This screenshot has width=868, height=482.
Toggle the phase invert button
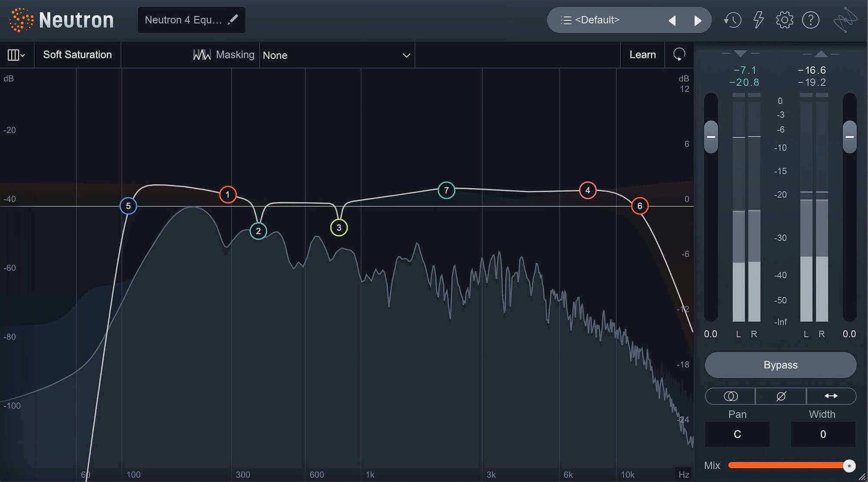[781, 396]
